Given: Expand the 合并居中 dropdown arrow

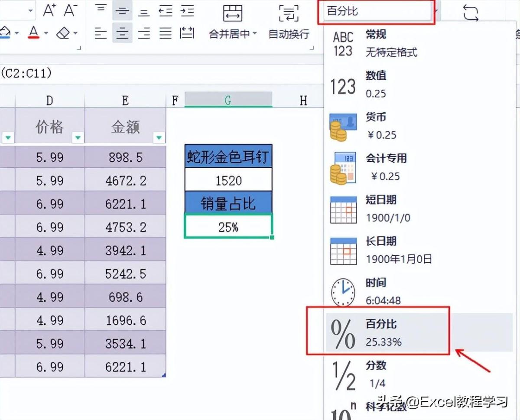Looking at the screenshot, I should point(255,34).
